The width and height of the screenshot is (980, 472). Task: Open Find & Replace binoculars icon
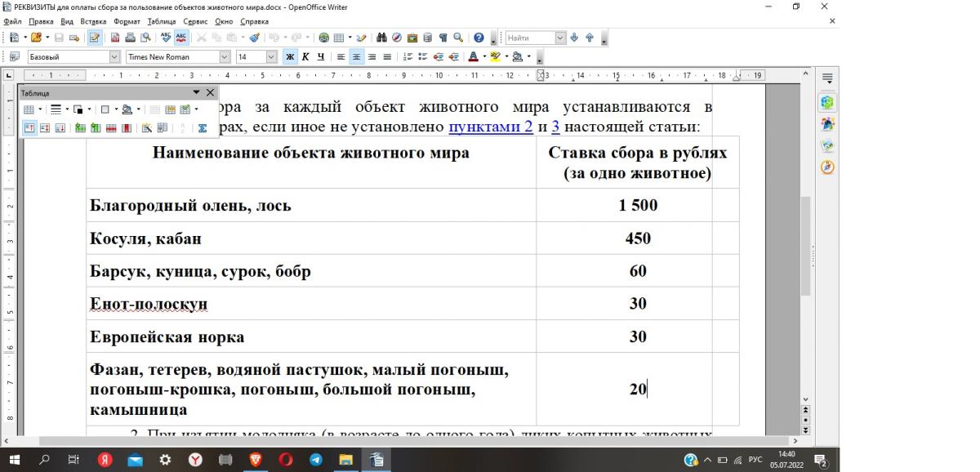coord(381,38)
